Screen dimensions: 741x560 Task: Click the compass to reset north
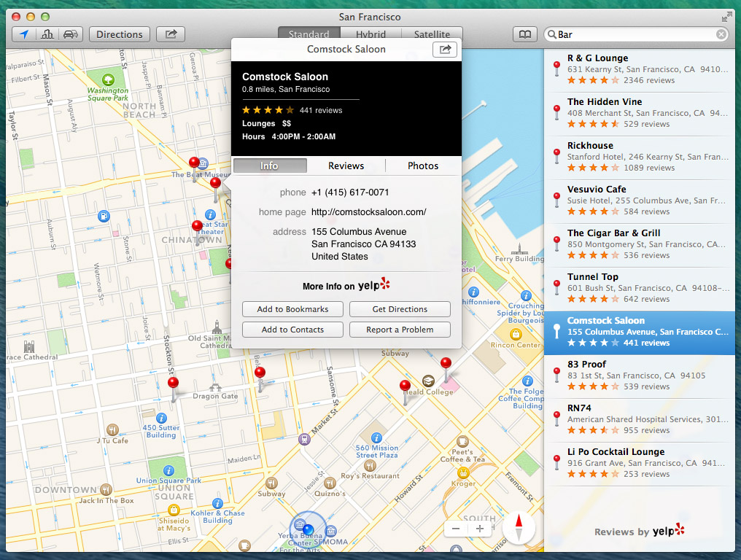click(519, 528)
